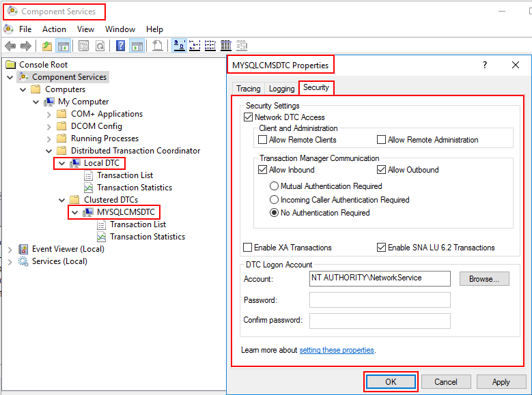Click the Up One Level folder icon
532x395 pixels.
(47, 46)
